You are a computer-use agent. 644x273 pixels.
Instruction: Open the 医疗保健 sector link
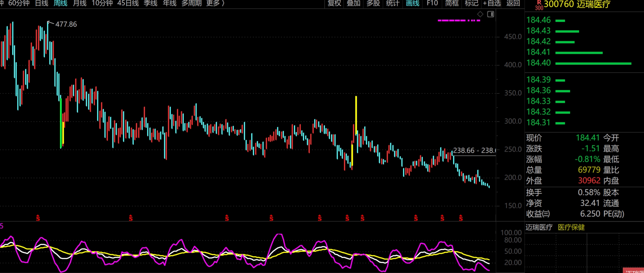571,227
